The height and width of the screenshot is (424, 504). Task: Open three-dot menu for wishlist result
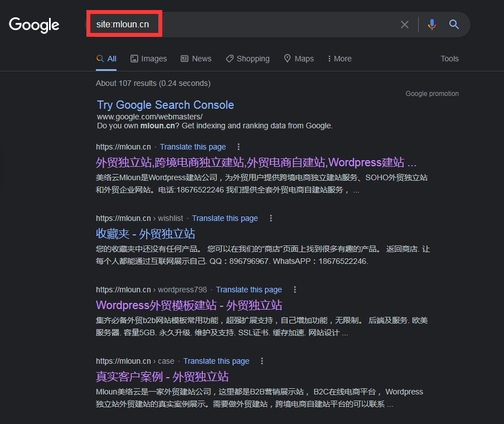pos(271,218)
